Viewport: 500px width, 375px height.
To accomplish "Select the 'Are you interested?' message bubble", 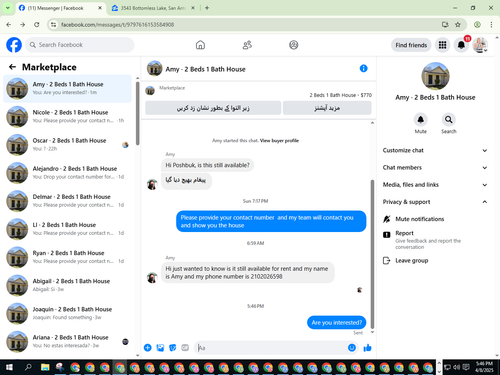I will pyautogui.click(x=336, y=322).
